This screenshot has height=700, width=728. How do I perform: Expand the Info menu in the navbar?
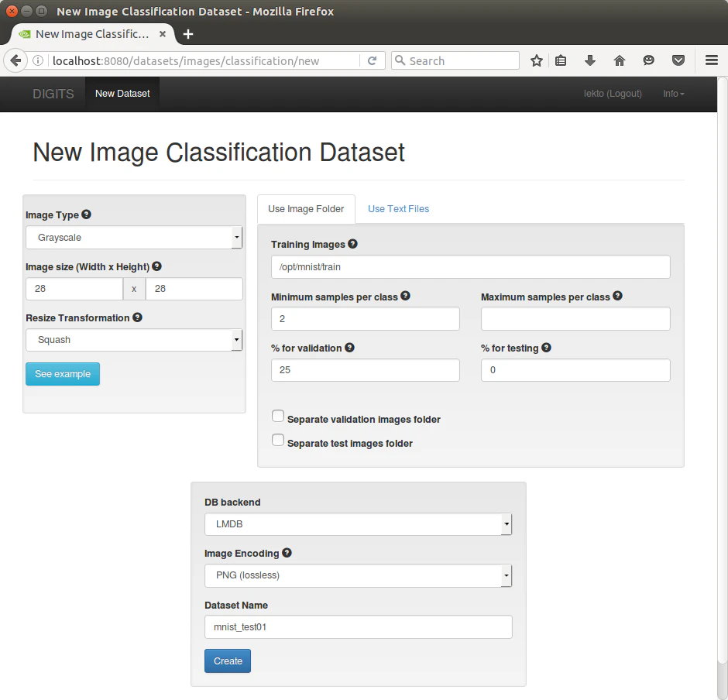pyautogui.click(x=673, y=94)
